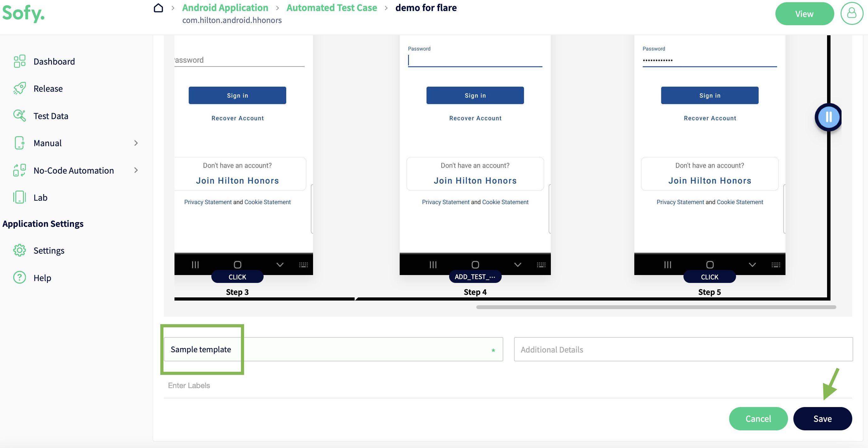Screen dimensions: 868x448
Task: Click the Manual device icon
Action: (x=20, y=143)
